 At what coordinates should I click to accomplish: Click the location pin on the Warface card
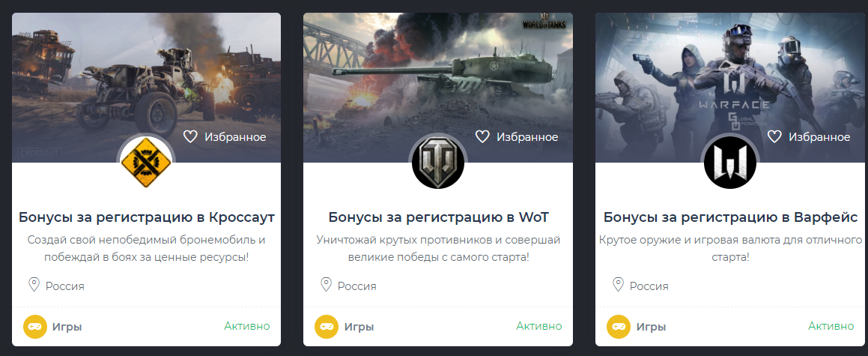click(x=619, y=285)
